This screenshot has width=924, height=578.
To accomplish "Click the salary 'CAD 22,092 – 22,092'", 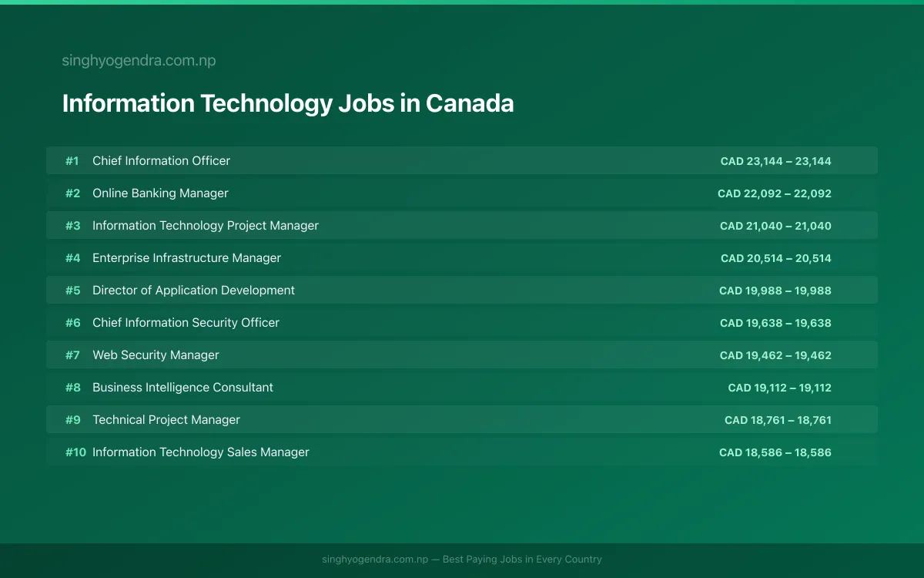I will point(775,193).
